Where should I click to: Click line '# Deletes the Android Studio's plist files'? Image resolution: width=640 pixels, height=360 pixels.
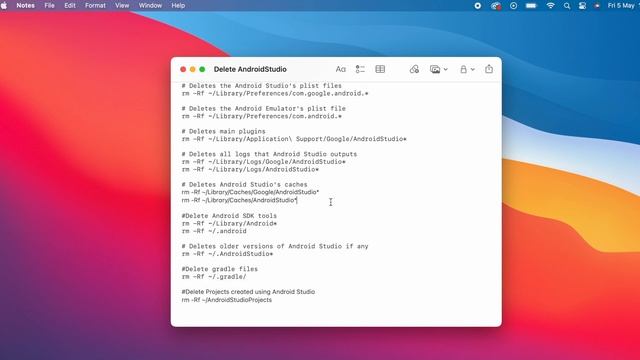coord(262,86)
